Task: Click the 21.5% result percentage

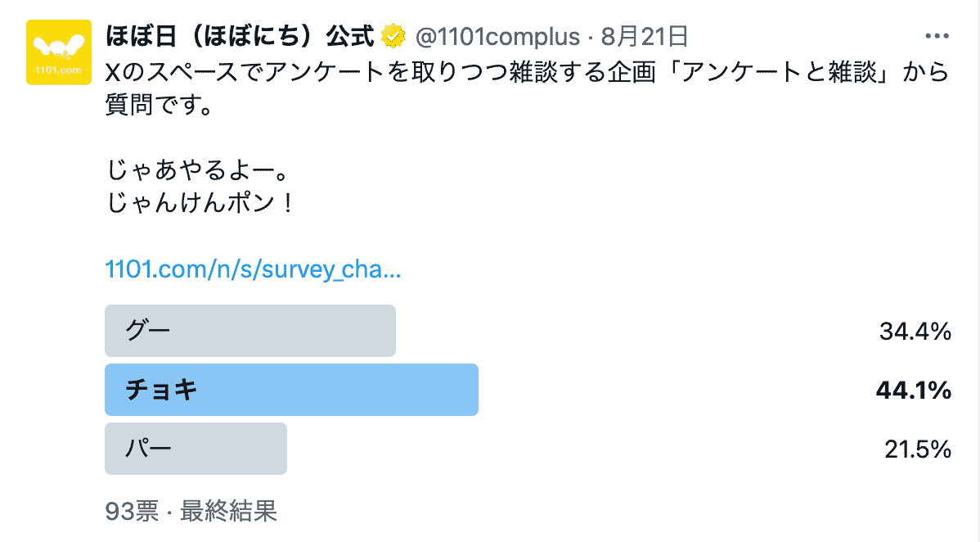Action: [917, 449]
